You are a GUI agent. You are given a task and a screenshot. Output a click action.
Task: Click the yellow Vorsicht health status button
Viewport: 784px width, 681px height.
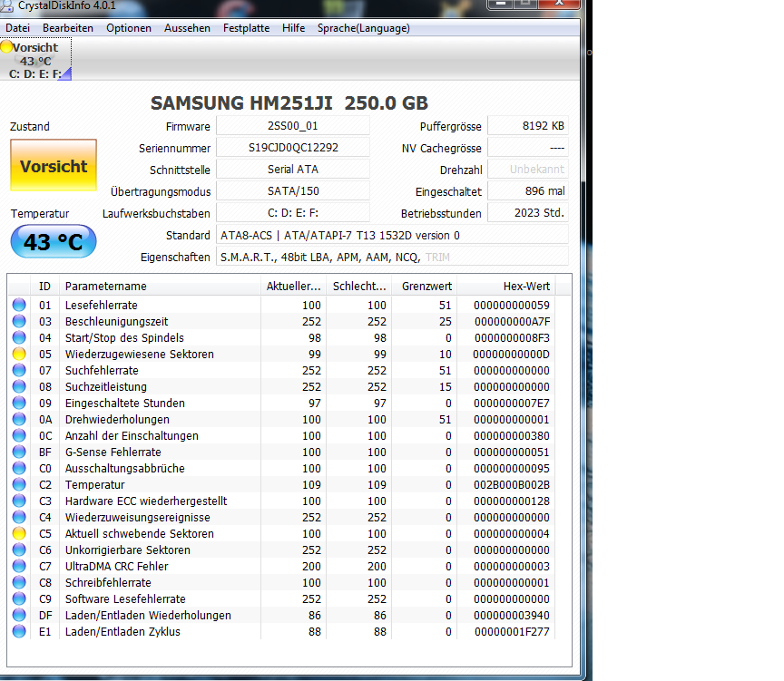pyautogui.click(x=54, y=165)
